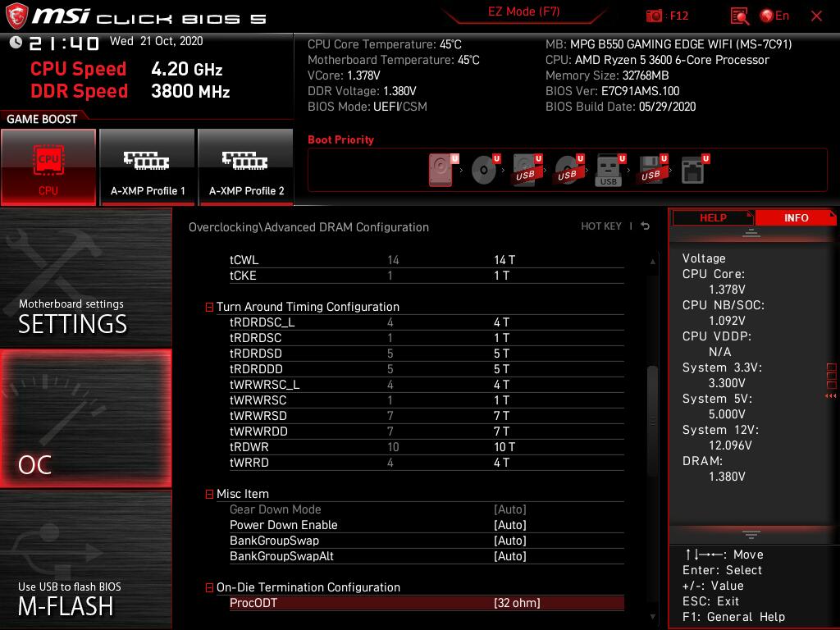
Task: Click the bottom grip of the info panel
Action: tap(751, 535)
